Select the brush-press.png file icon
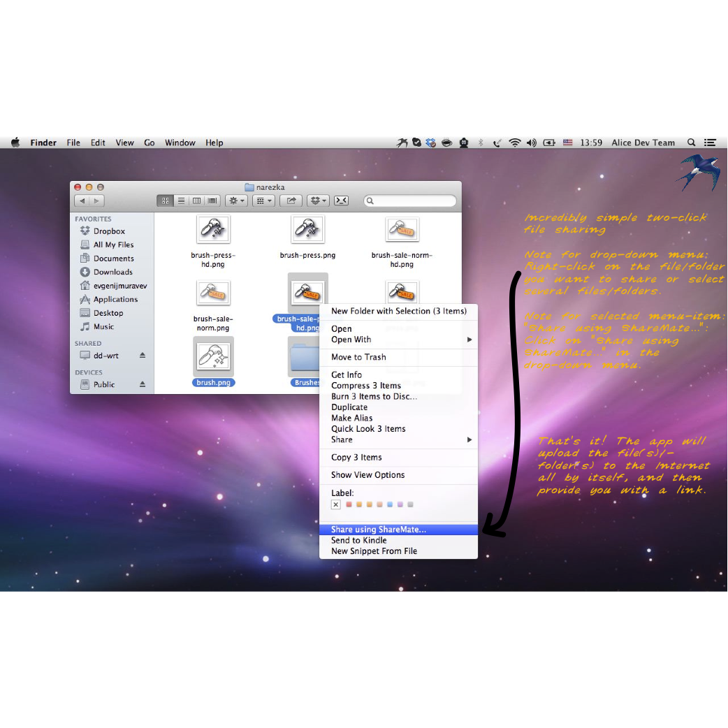Image resolution: width=728 pixels, height=728 pixels. [x=307, y=229]
